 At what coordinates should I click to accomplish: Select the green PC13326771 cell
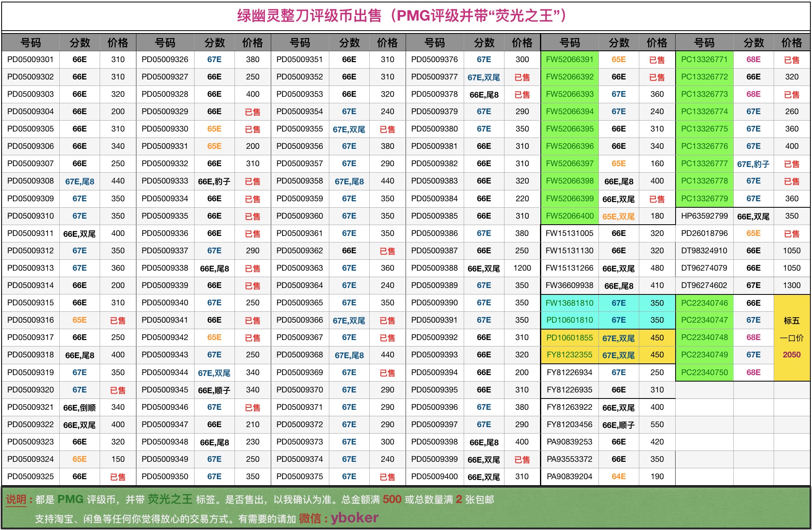pyautogui.click(x=704, y=59)
